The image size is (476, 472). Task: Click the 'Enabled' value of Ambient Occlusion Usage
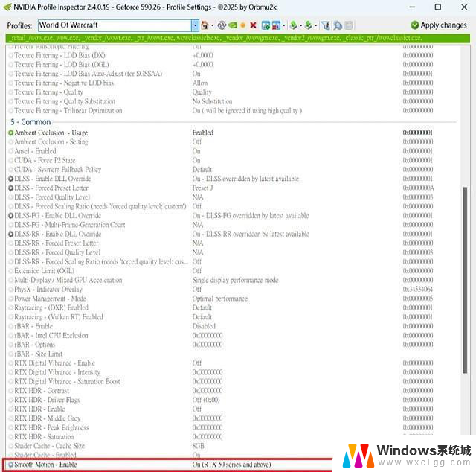click(203, 133)
